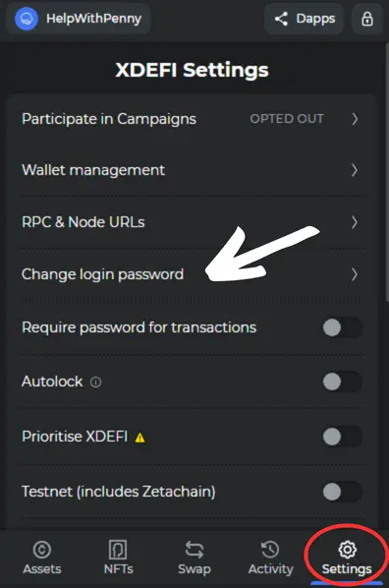Click the Prioritise XDEFI warning triangle icon

[x=139, y=438]
